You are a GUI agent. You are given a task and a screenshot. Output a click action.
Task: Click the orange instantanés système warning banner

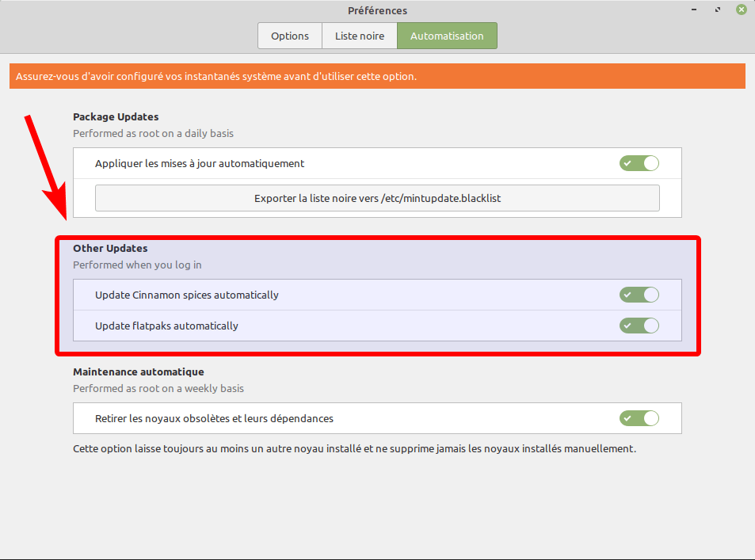[x=377, y=76]
